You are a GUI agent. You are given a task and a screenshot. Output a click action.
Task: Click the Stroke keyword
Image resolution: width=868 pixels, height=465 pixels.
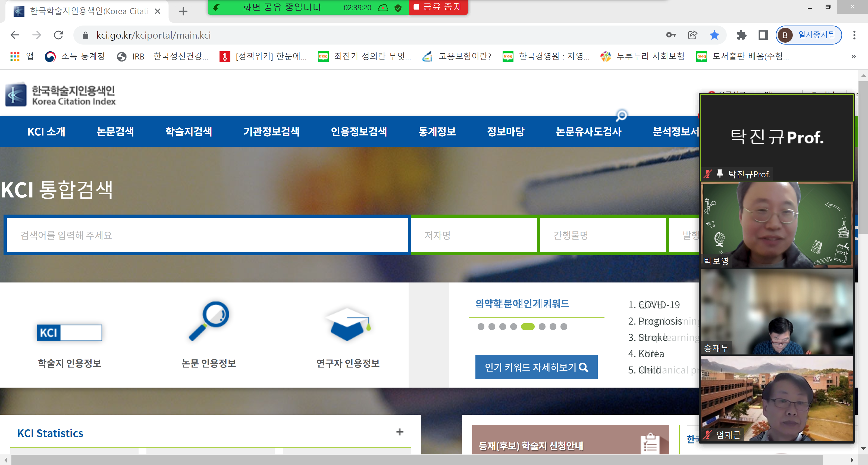pyautogui.click(x=653, y=337)
